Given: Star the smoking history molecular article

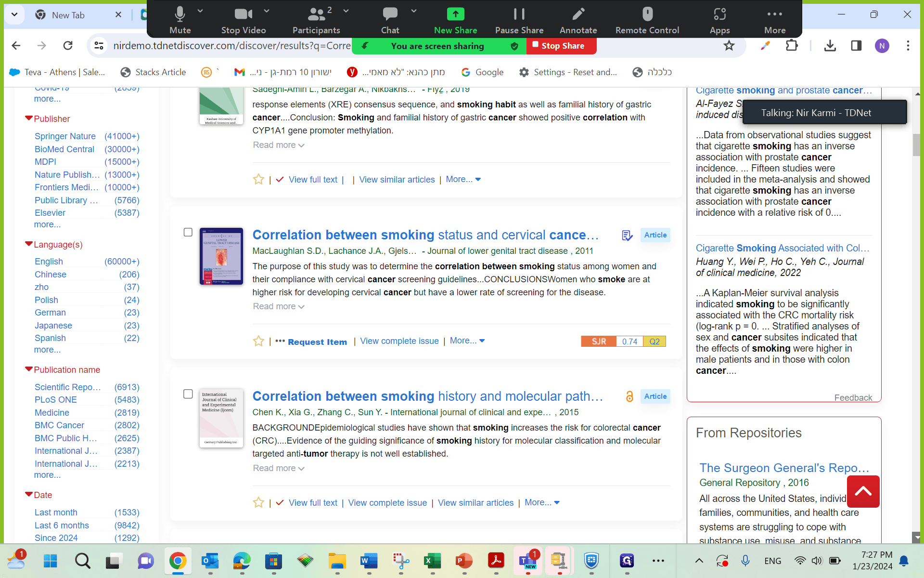Looking at the screenshot, I should tap(258, 503).
